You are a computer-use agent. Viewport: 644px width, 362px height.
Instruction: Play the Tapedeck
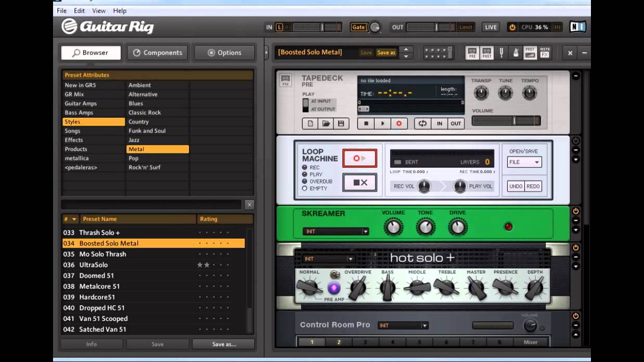click(x=382, y=123)
